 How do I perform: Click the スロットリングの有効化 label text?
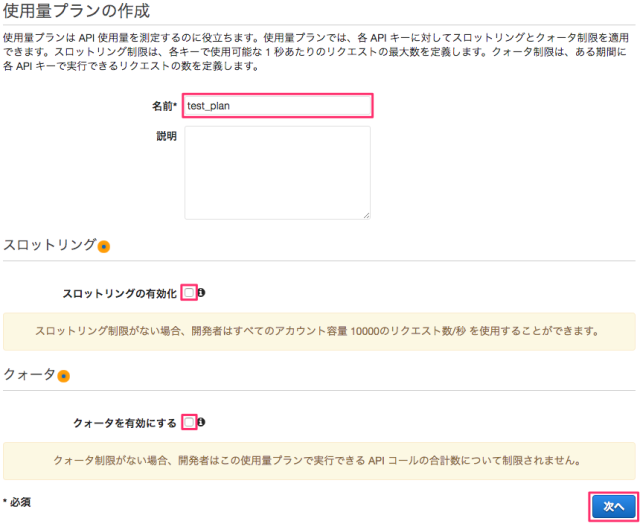click(x=119, y=294)
